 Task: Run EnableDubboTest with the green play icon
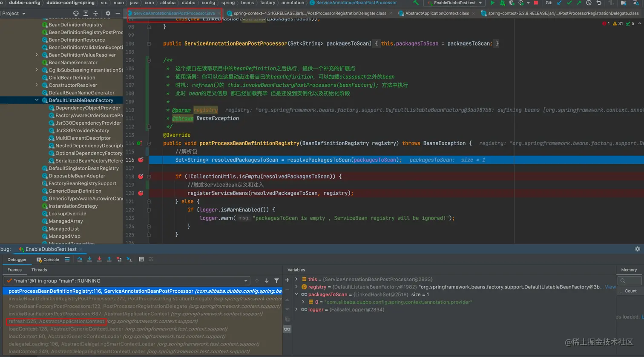[x=492, y=3]
